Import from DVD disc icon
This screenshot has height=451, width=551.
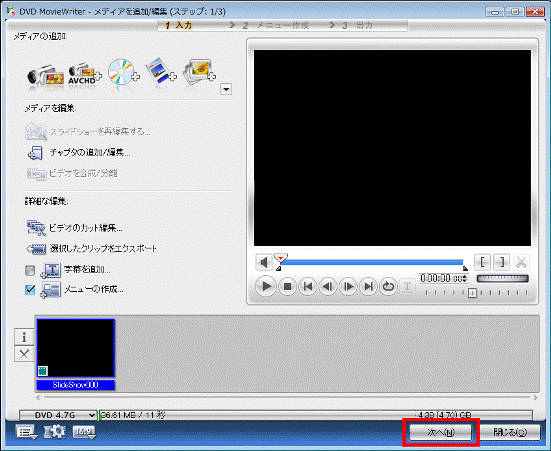click(x=123, y=72)
